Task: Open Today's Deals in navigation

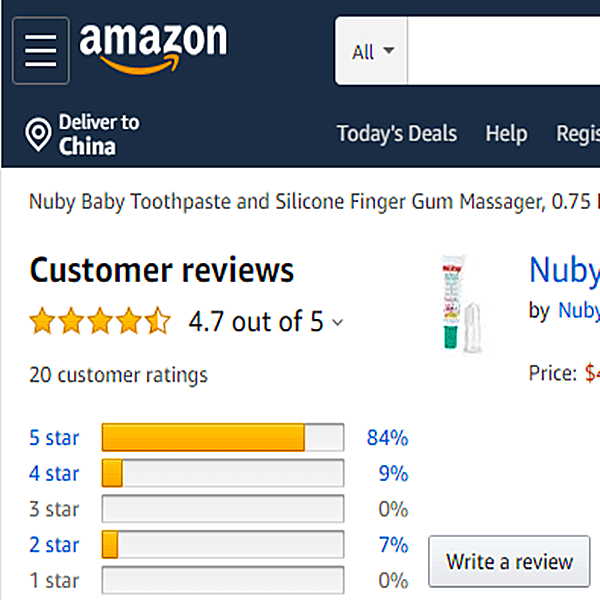Action: coord(396,134)
